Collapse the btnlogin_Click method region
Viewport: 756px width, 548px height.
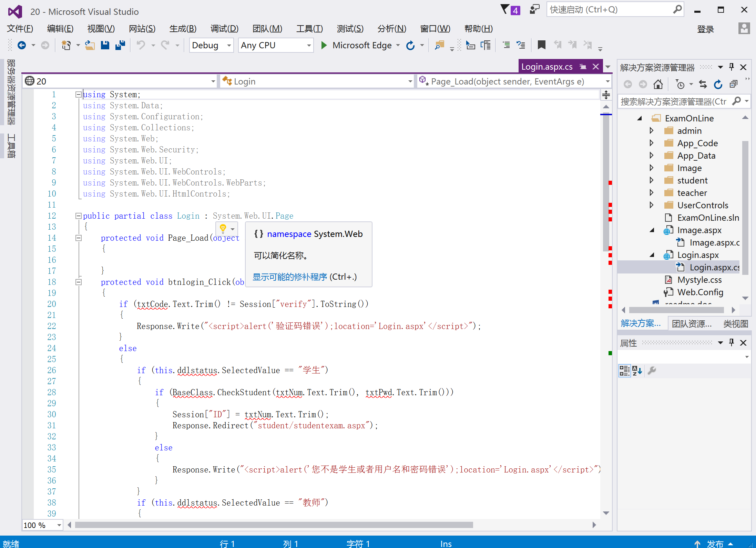pyautogui.click(x=78, y=282)
